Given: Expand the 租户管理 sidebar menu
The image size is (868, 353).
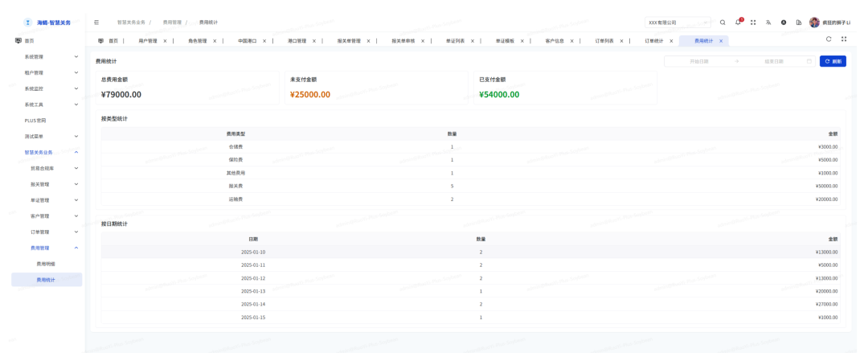Looking at the screenshot, I should pos(47,72).
